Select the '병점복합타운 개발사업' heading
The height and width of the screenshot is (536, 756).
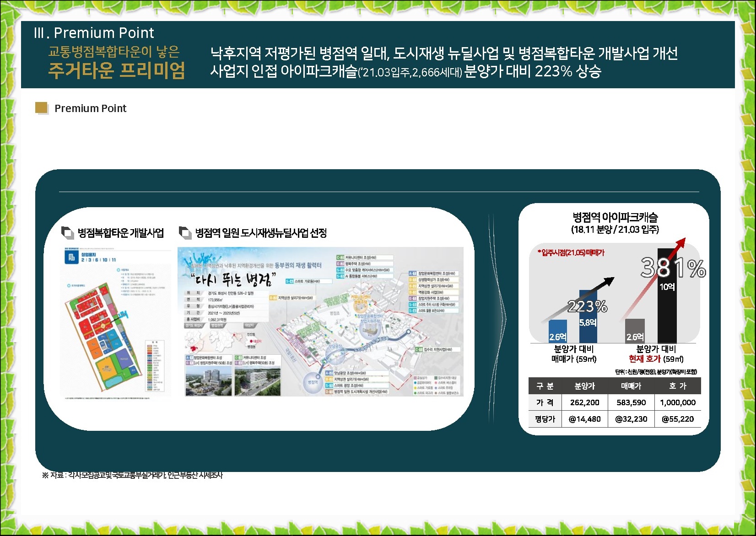[x=121, y=233]
